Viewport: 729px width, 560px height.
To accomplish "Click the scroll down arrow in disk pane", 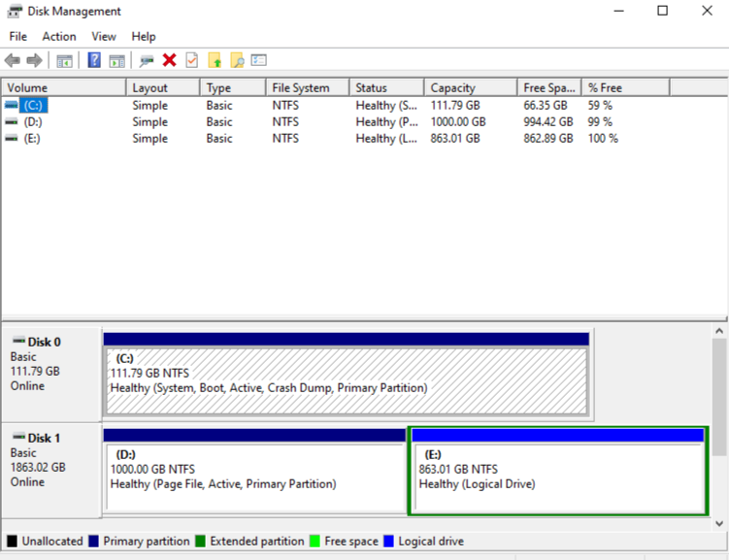I will [x=719, y=523].
